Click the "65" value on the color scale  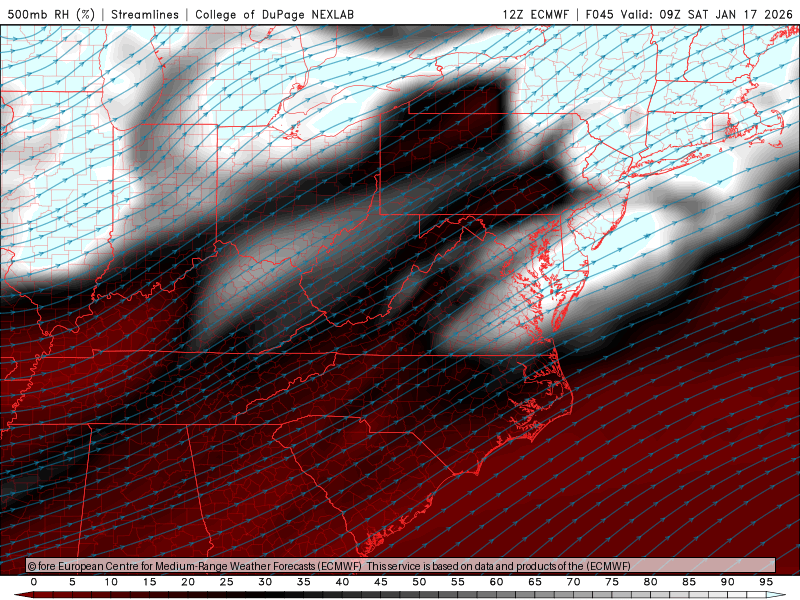tap(535, 582)
